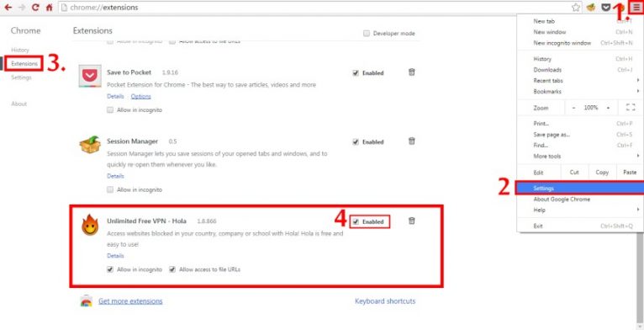Click Copy in the Edit row
Screen dimensions: 644x330
[602, 173]
